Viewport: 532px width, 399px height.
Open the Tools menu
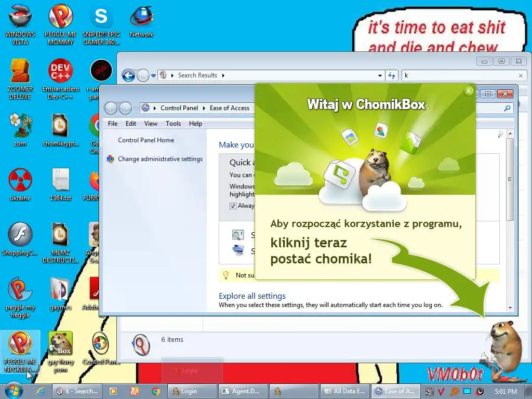click(173, 124)
